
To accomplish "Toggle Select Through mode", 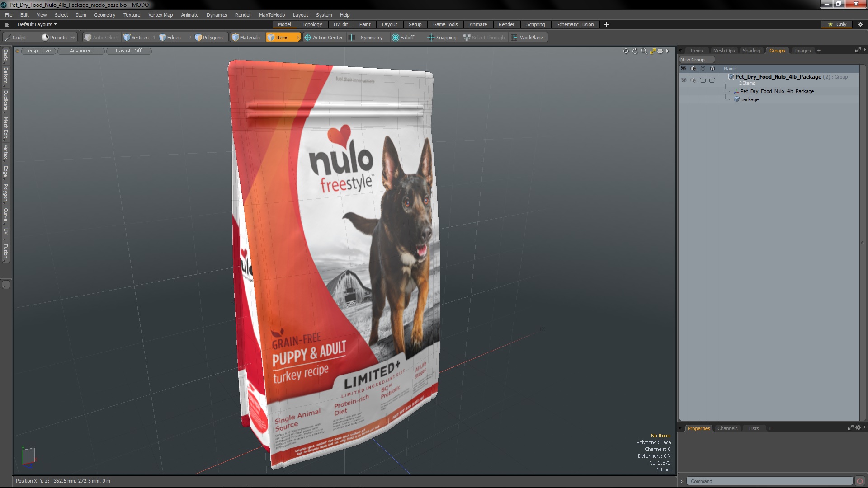I will 484,38.
